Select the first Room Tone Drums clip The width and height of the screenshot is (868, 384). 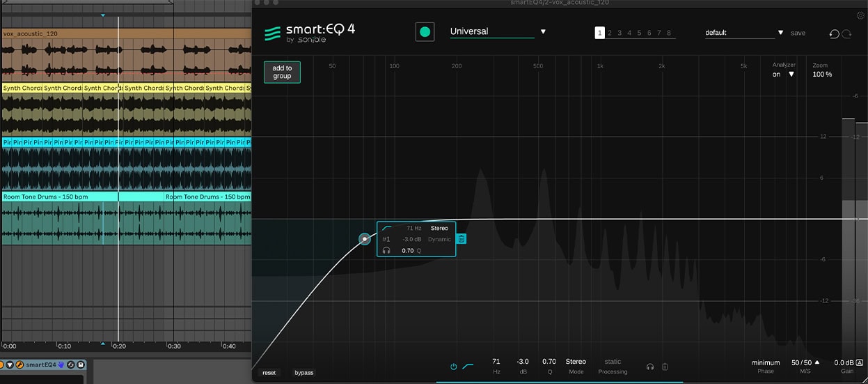pyautogui.click(x=60, y=197)
